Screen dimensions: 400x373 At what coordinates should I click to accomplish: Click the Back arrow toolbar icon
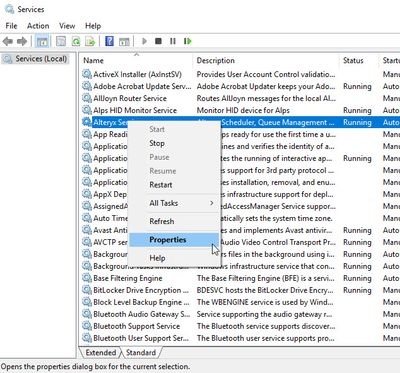pyautogui.click(x=8, y=41)
